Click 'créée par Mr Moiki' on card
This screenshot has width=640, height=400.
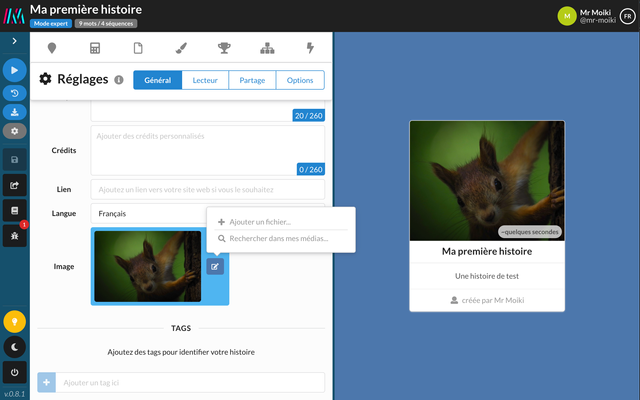coord(487,300)
